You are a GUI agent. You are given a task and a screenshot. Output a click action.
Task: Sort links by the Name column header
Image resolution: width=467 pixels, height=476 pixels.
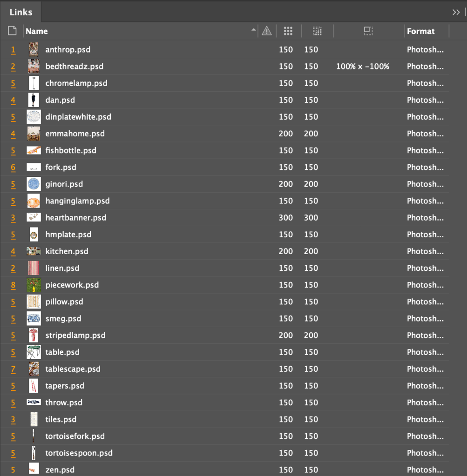pyautogui.click(x=37, y=31)
